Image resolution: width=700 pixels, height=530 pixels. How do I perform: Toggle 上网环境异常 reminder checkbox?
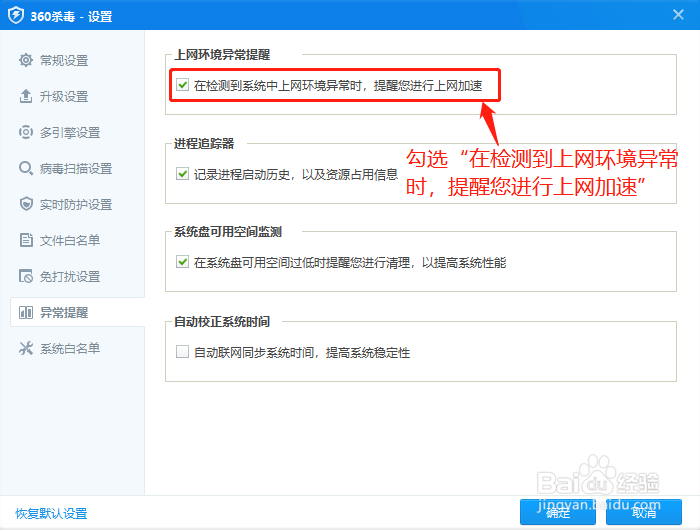coord(182,84)
